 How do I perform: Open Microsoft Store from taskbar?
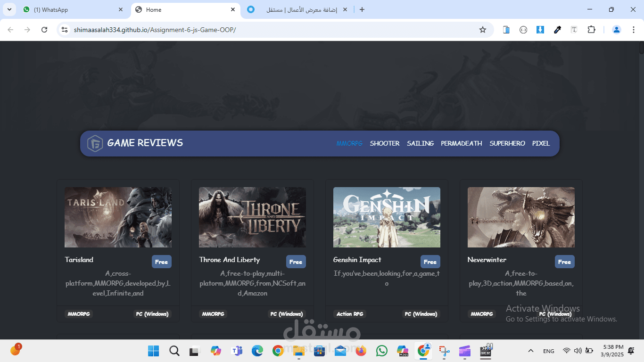tap(320, 351)
